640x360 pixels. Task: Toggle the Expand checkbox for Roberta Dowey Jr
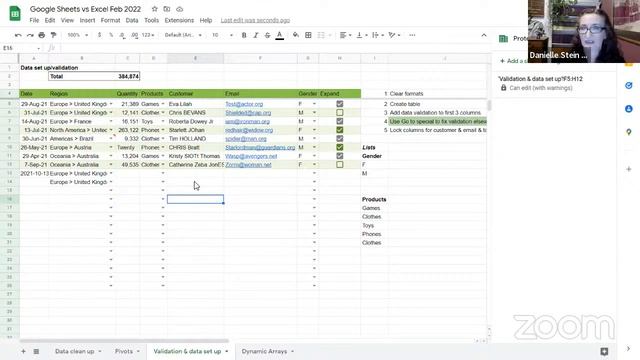pyautogui.click(x=340, y=121)
